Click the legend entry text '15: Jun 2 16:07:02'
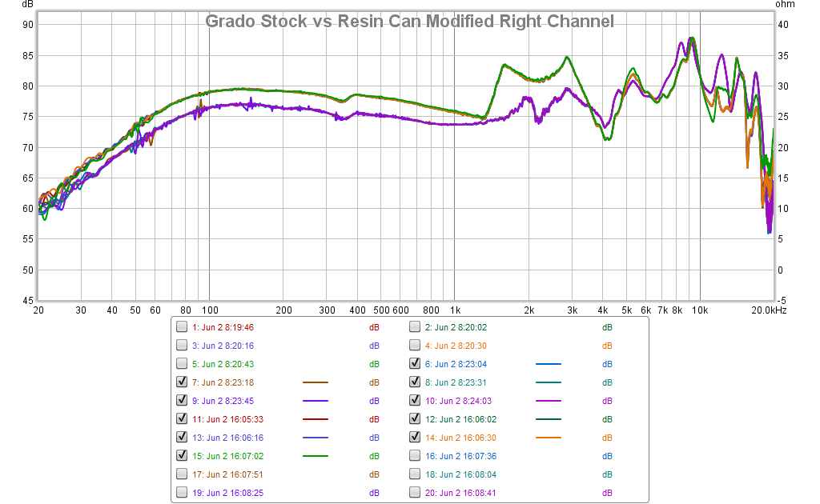The image size is (820, 504). pos(228,456)
